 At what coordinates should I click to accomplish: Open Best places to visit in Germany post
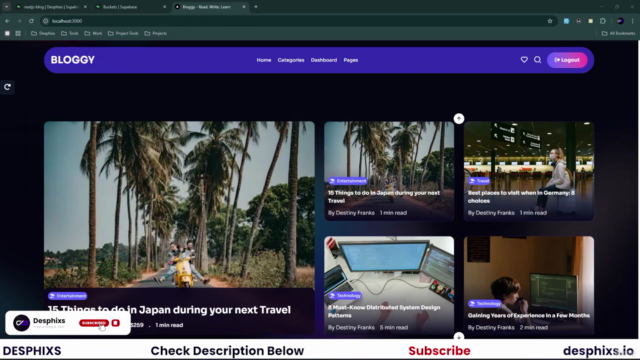[521, 197]
